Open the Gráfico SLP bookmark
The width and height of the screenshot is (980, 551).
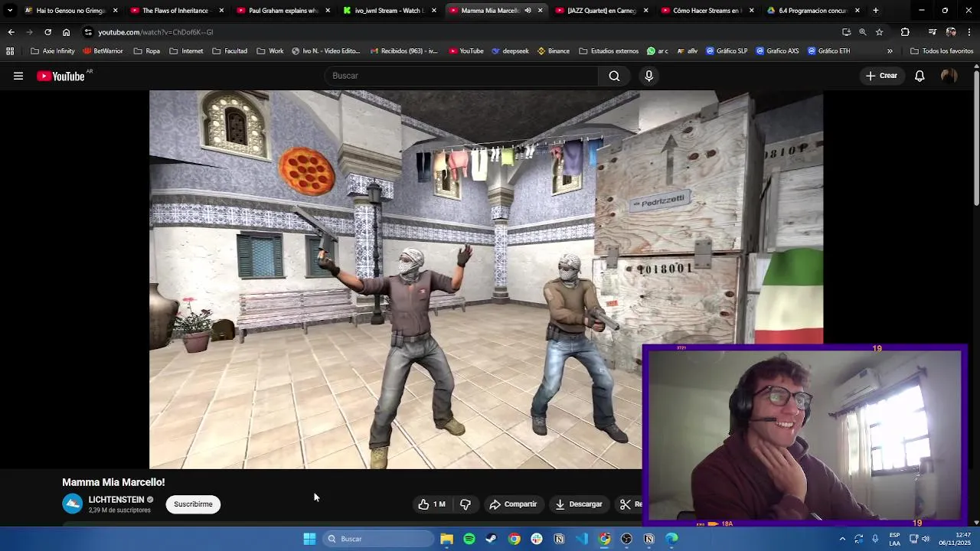[x=727, y=51]
